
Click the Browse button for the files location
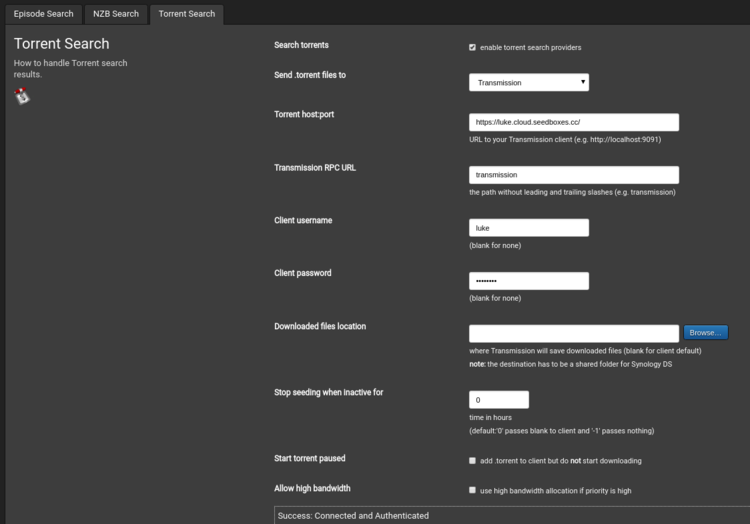tap(706, 332)
